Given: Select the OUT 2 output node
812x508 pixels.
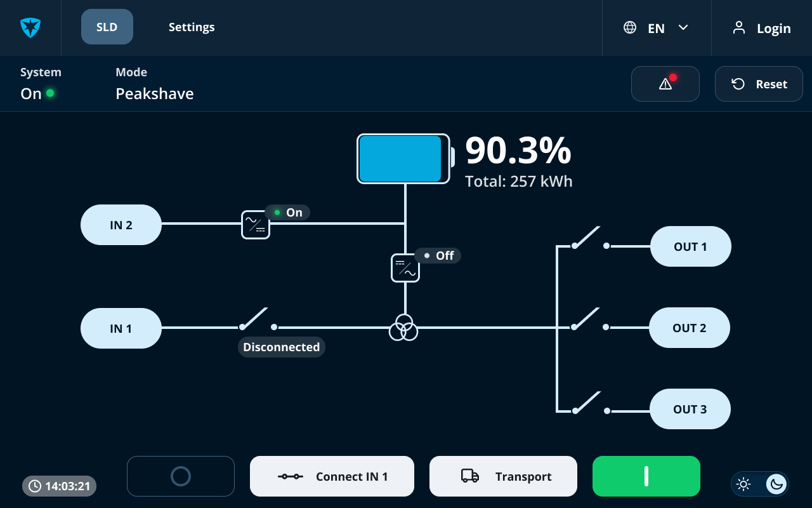Looking at the screenshot, I should (x=690, y=328).
